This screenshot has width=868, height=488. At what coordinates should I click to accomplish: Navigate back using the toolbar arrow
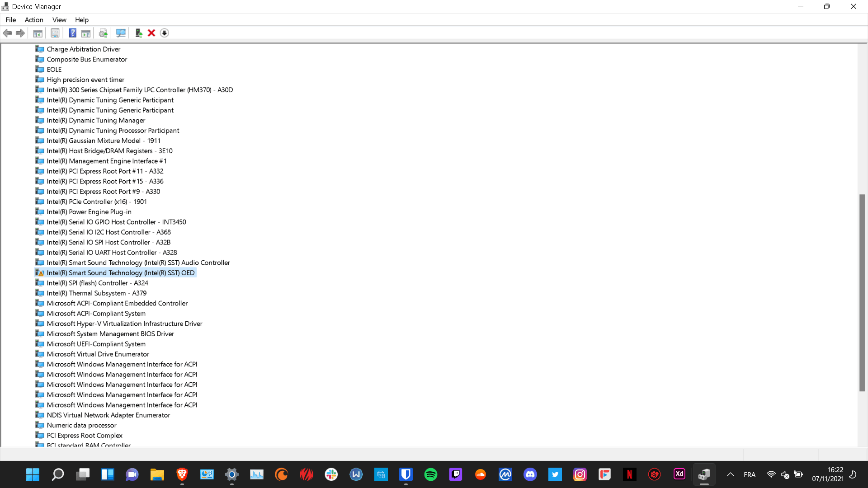7,33
